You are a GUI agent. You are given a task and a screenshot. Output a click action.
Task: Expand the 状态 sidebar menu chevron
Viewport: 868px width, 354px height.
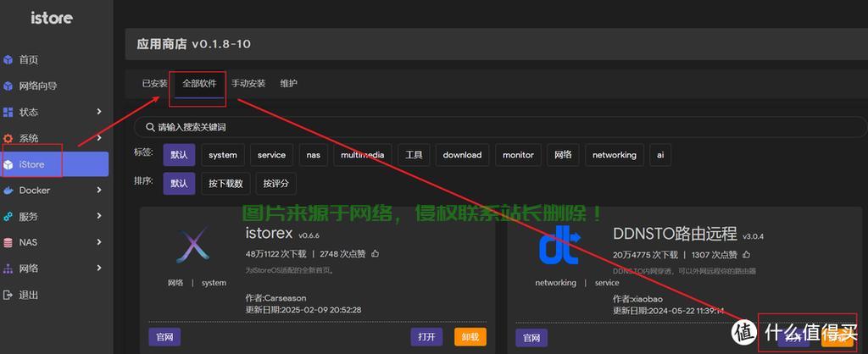point(99,112)
